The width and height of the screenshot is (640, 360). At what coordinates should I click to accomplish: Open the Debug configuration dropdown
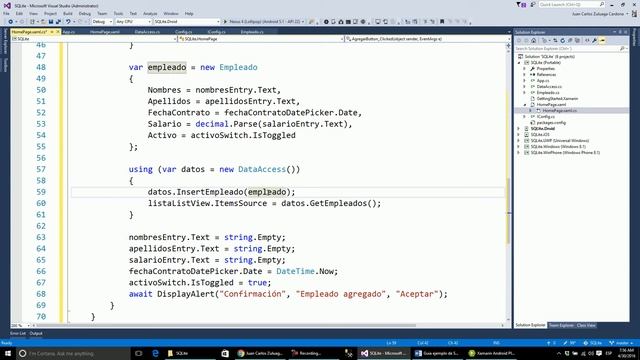[x=102, y=22]
